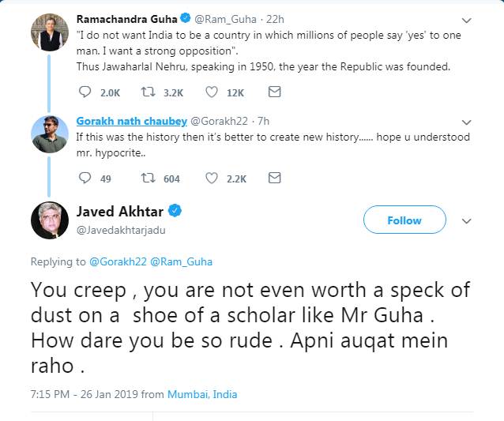Follow Javed Akhtar
Screen dimensions: 504x421
[404, 220]
